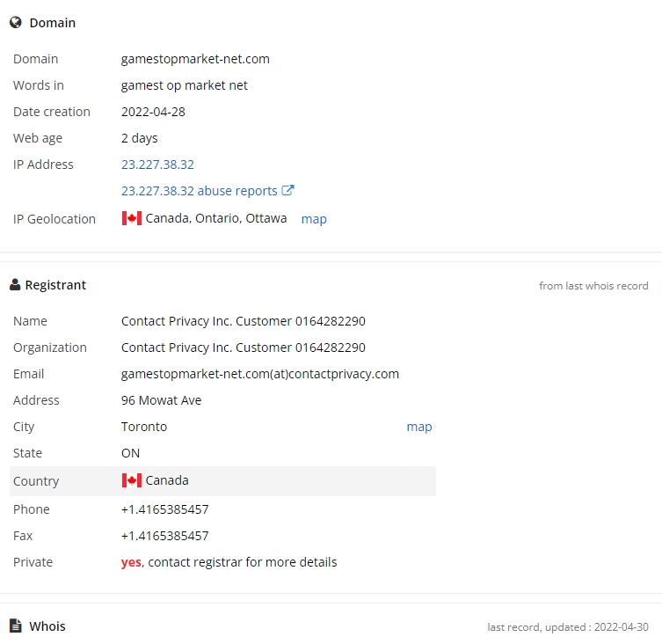Click the words 'gamest op market net'

[x=184, y=85]
